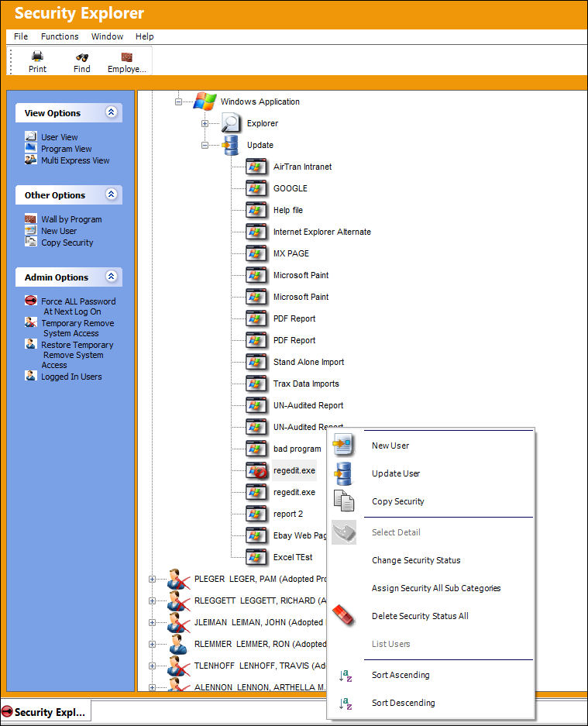This screenshot has height=726, width=588.
Task: Click the New User sidebar icon
Action: click(x=30, y=230)
